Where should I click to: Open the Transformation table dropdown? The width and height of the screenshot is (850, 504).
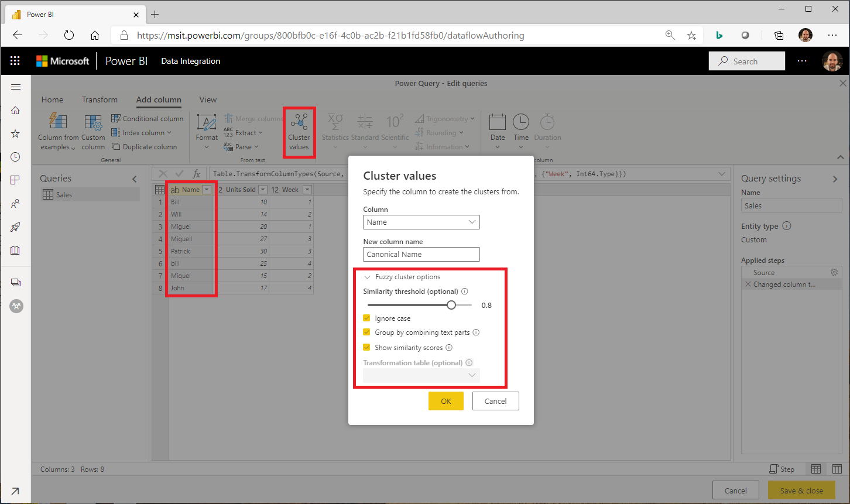(x=421, y=375)
